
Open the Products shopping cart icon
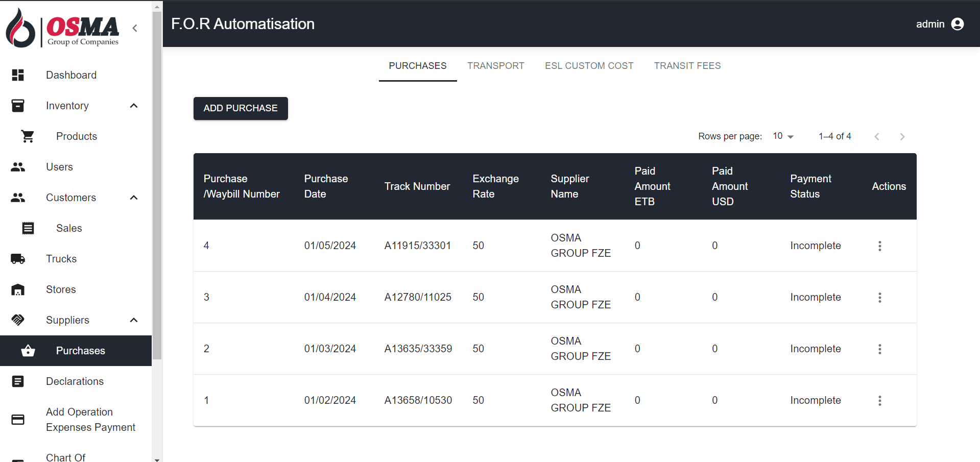(28, 136)
